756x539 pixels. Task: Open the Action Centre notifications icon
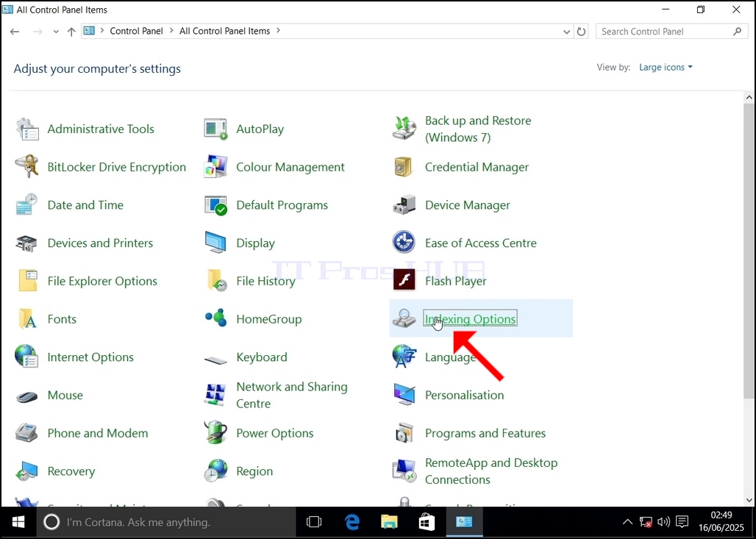point(682,521)
